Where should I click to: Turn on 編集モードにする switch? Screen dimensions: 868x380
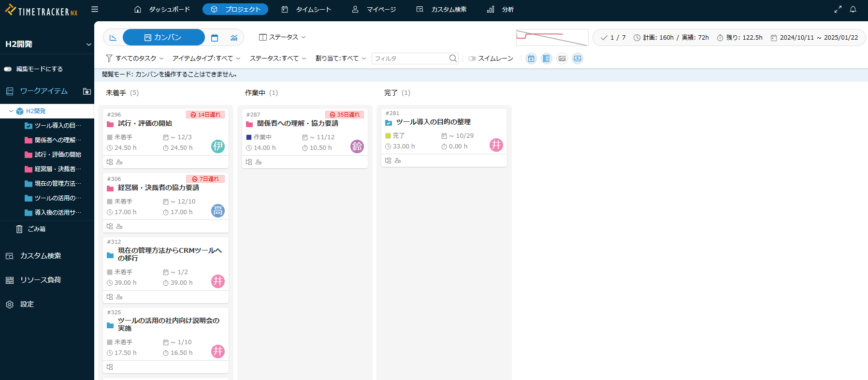(8, 69)
